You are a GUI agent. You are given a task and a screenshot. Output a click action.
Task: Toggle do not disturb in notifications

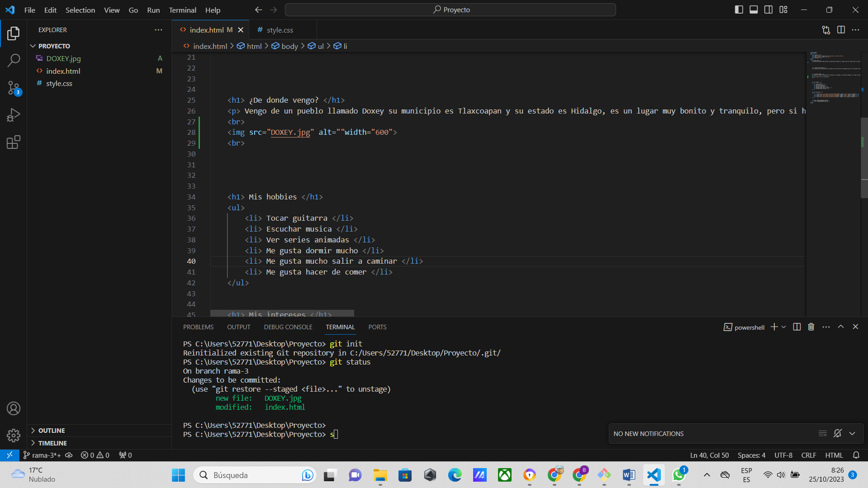click(x=837, y=433)
